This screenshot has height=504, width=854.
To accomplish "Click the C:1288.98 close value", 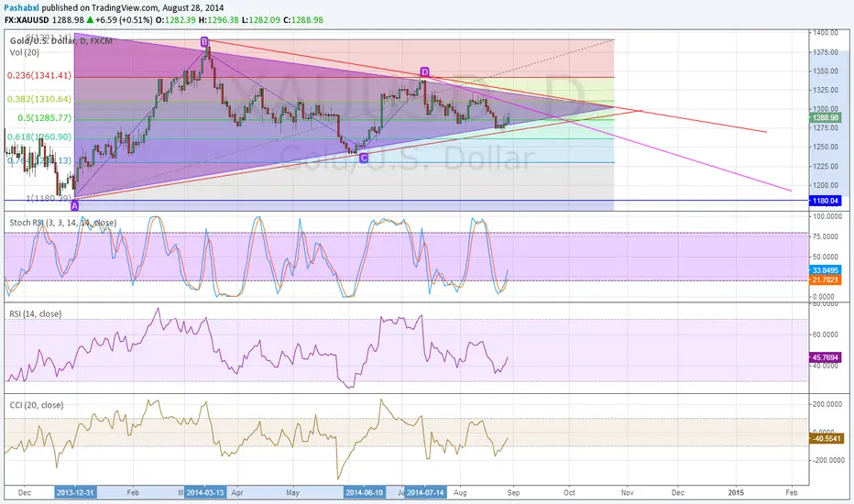I will [303, 19].
